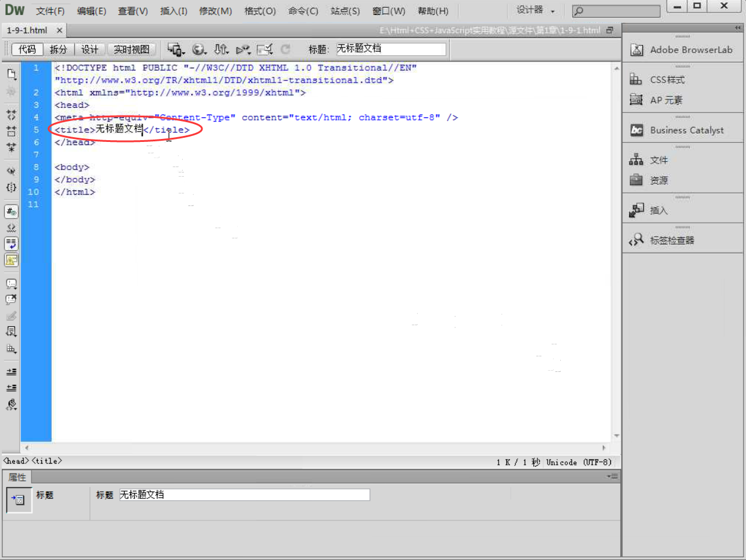Click Indent Code icon
Image resolution: width=746 pixels, height=560 pixels.
pos(11,371)
